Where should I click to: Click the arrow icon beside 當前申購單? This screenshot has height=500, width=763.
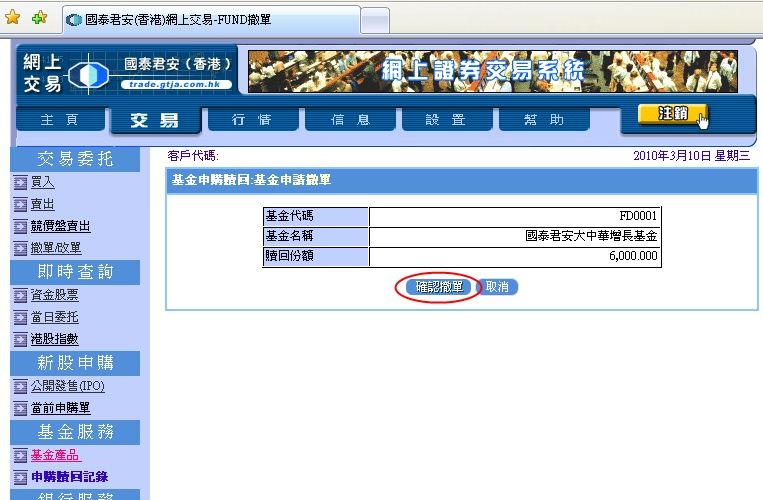click(20, 409)
